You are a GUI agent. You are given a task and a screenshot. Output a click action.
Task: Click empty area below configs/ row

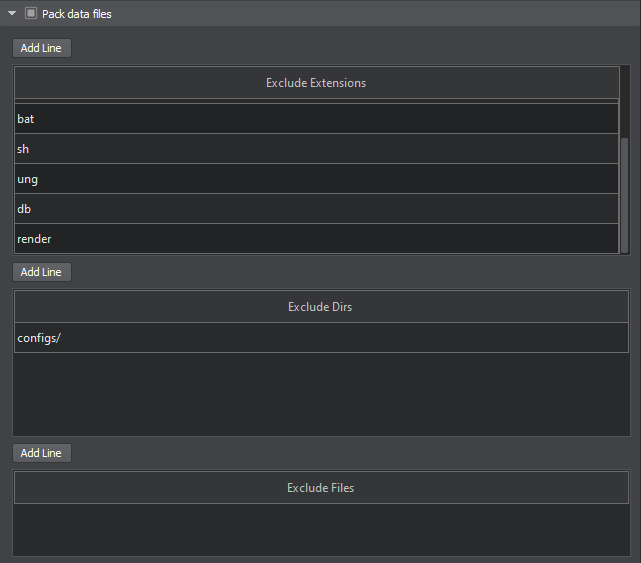click(321, 394)
